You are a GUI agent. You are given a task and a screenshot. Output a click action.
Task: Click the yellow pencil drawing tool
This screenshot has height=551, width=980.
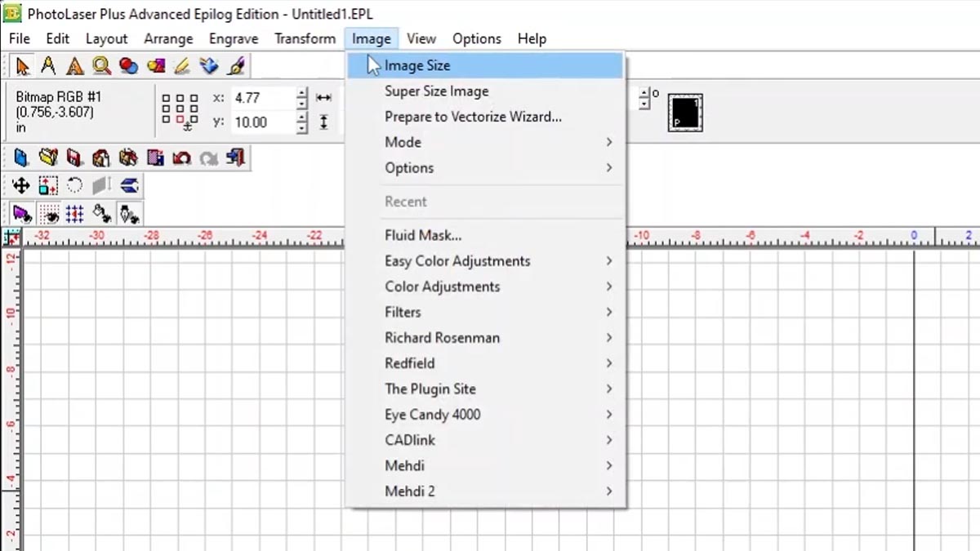pyautogui.click(x=181, y=66)
